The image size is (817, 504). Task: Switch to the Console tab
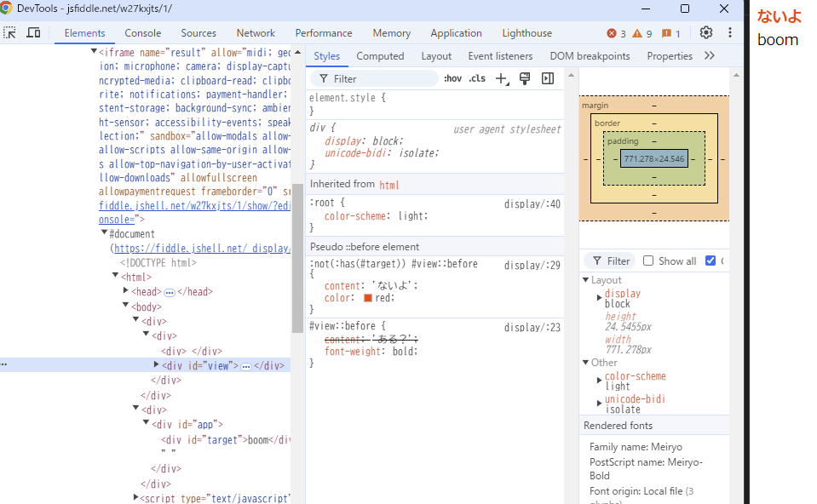(x=143, y=33)
